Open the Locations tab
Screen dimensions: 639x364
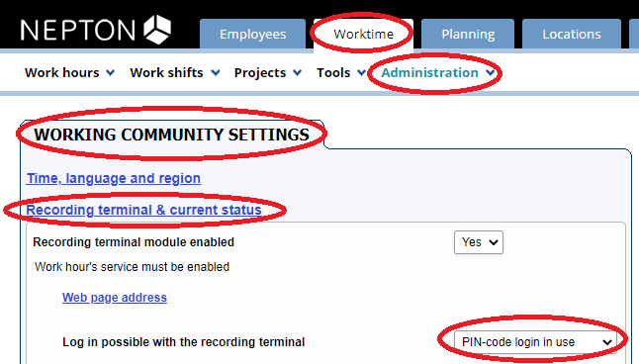coord(572,35)
